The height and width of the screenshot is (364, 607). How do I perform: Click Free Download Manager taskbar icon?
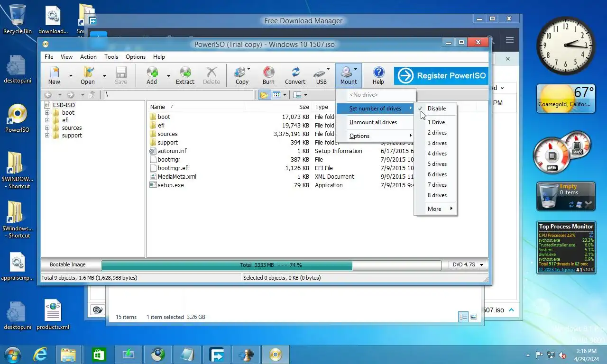click(x=217, y=355)
